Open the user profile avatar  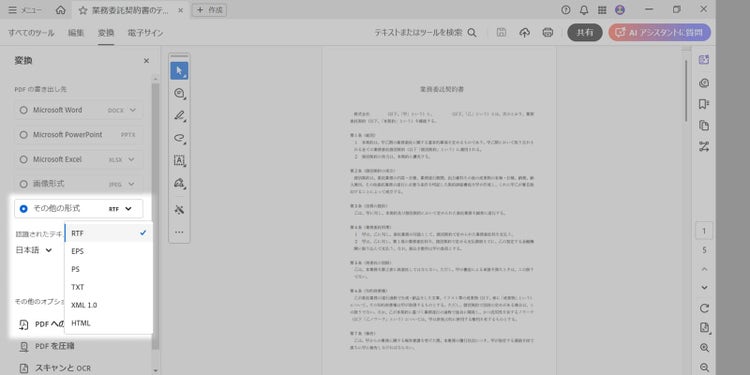point(620,10)
